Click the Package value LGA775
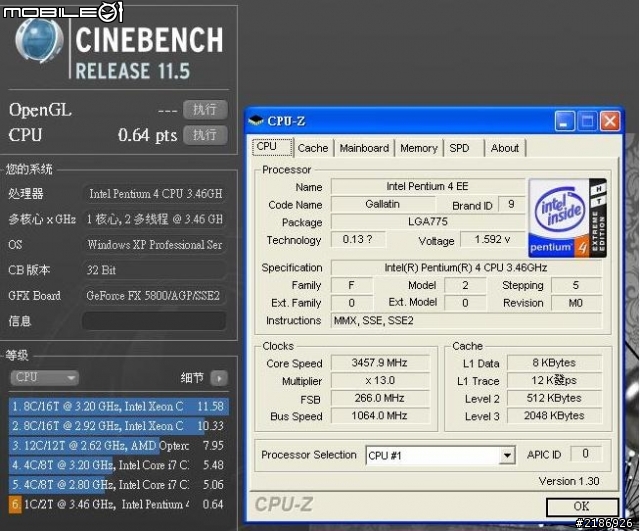Screen dimensions: 640x531 tap(427, 222)
